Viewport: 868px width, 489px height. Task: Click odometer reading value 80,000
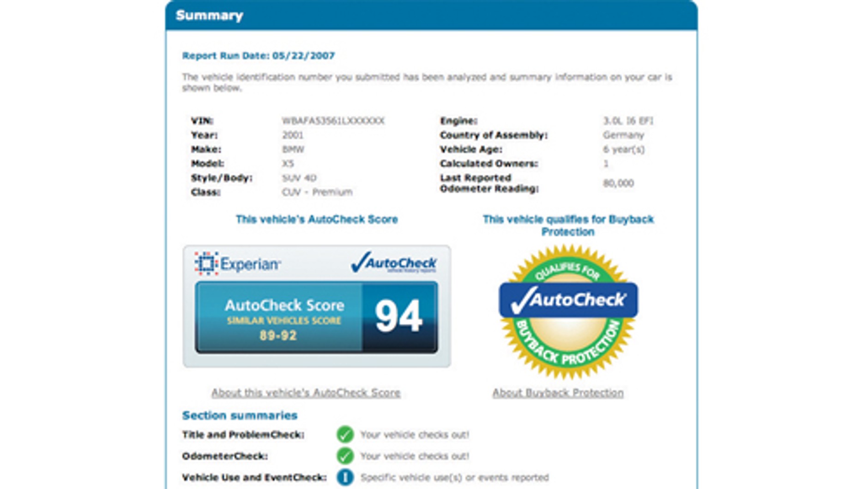click(618, 183)
